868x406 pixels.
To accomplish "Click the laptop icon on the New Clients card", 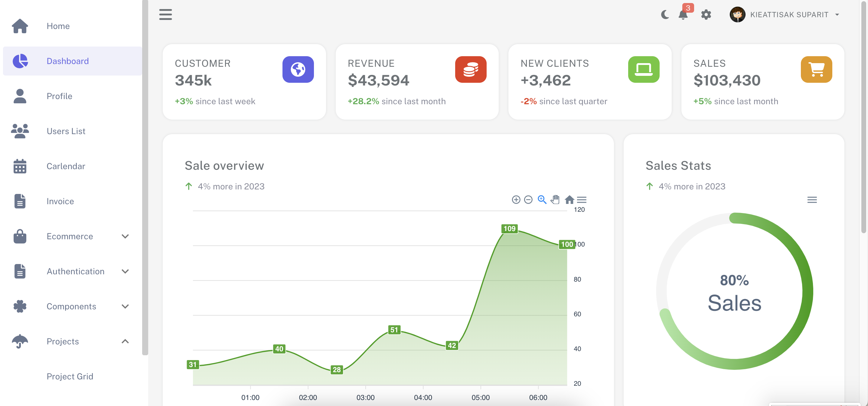I will tap(644, 69).
